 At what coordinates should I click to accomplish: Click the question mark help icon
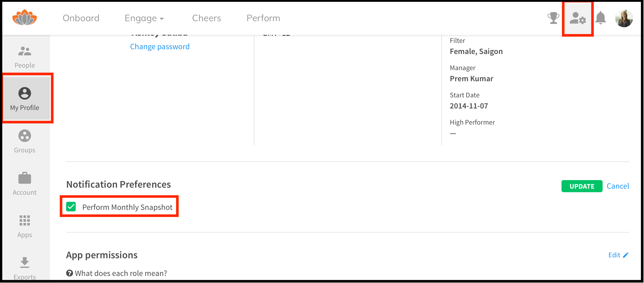[69, 273]
